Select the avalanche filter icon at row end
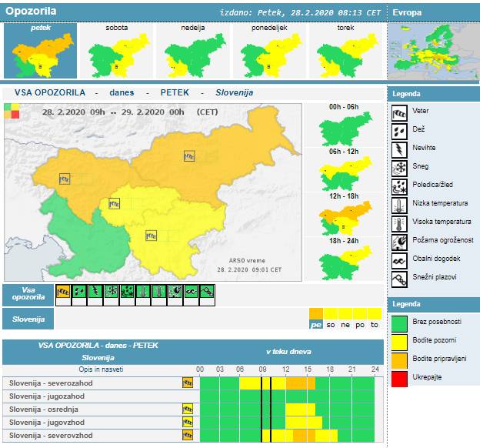 point(208,292)
